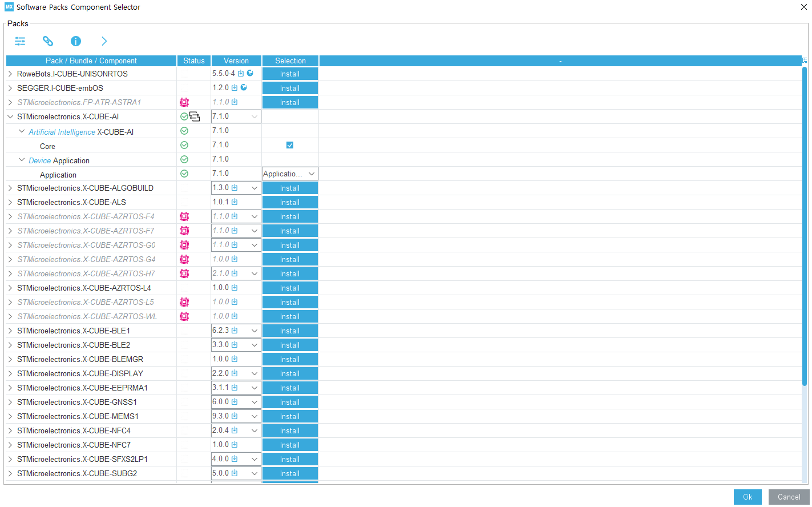Install the X-CUBE-NFC4 pack
Screen dimensions: 812x507
pyautogui.click(x=290, y=430)
